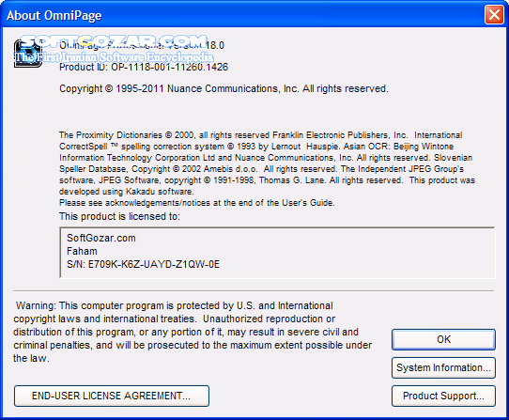
Task: Click the 'Speller Database, Copyright 2002 Amebis' line
Action: coord(261,169)
